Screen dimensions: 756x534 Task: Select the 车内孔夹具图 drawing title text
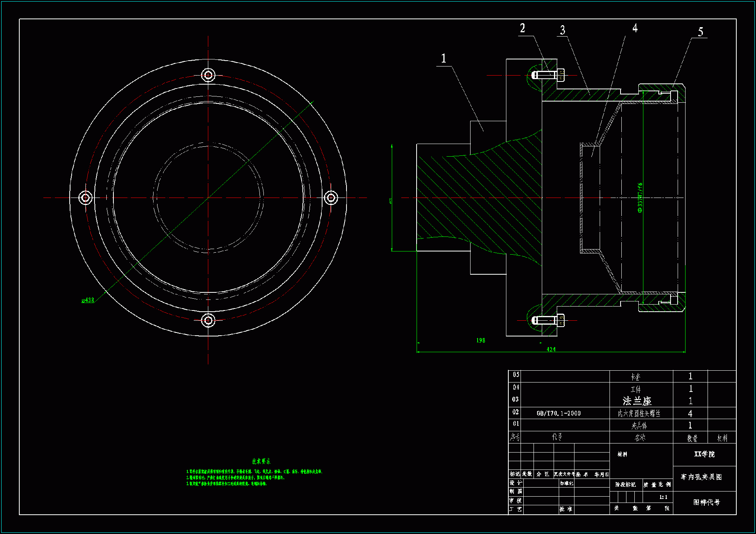click(x=701, y=477)
